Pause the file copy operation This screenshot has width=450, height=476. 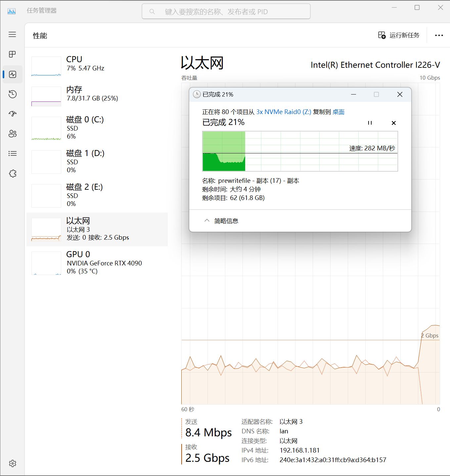click(370, 123)
